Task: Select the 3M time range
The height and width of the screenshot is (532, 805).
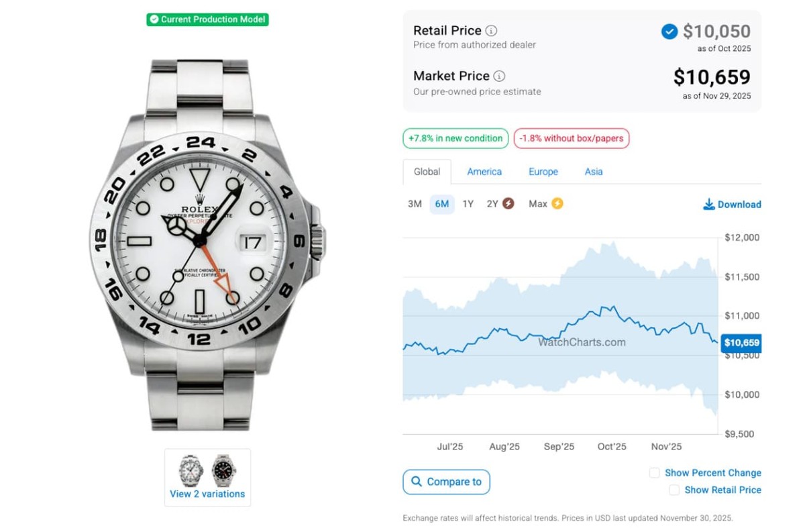Action: pyautogui.click(x=415, y=204)
